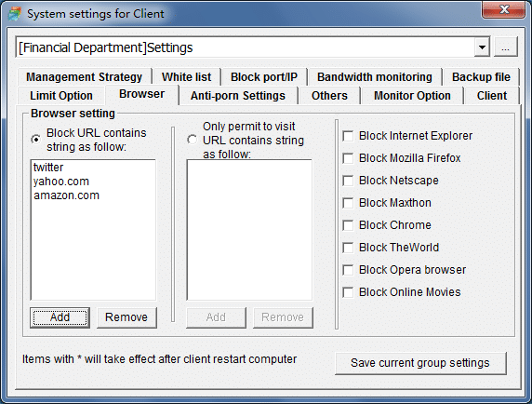The width and height of the screenshot is (532, 404).
Task: Select the Anti-porn Settings tab
Action: pos(238,96)
